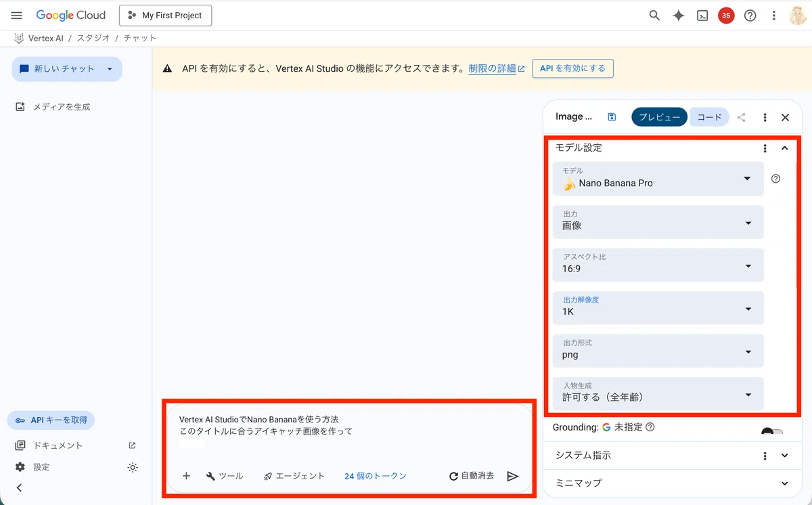
Task: Toggle the 自動消去 option
Action: click(x=472, y=476)
